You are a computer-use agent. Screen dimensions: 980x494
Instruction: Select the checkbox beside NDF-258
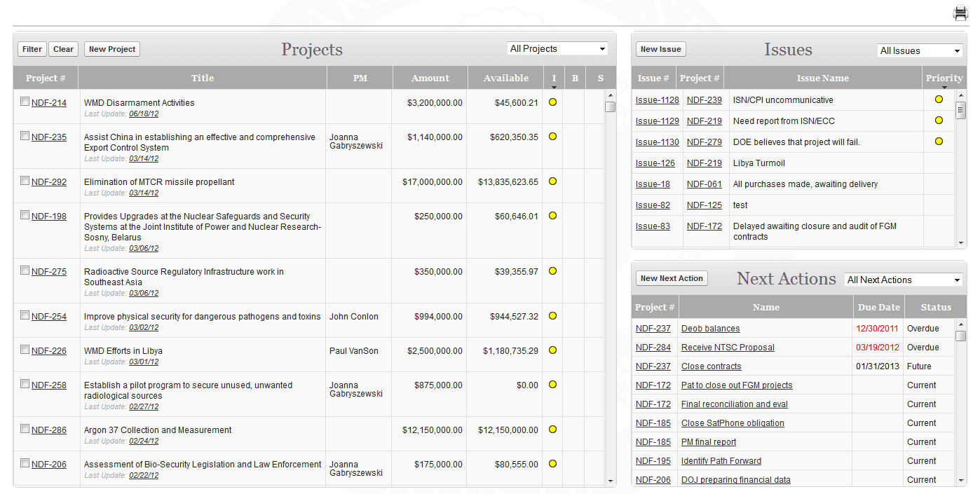click(25, 385)
